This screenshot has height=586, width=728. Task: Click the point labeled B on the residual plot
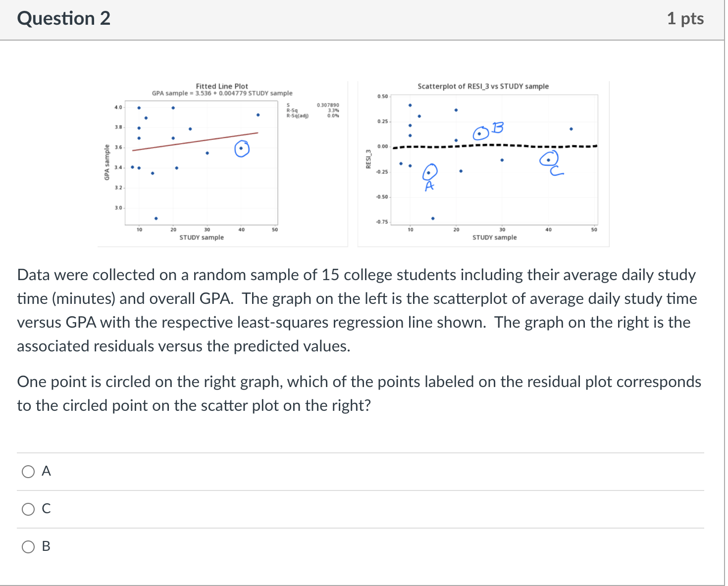(x=480, y=133)
